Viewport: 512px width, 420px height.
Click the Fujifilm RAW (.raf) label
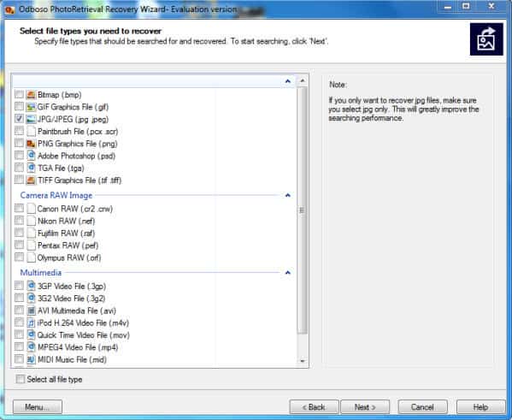pos(67,233)
